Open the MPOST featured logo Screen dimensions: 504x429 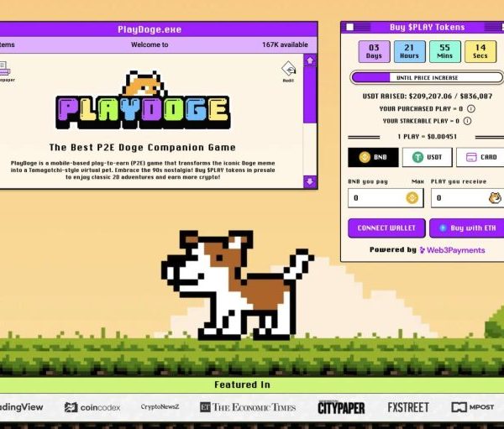pos(472,407)
